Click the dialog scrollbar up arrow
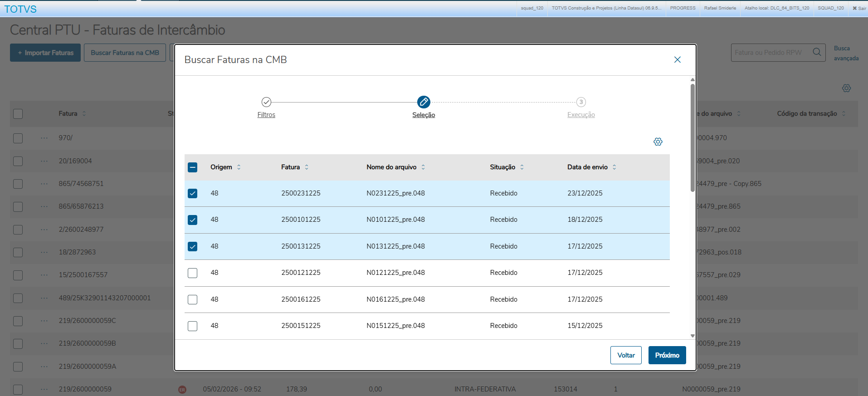Screen dimensions: 868x396 pyautogui.click(x=692, y=79)
